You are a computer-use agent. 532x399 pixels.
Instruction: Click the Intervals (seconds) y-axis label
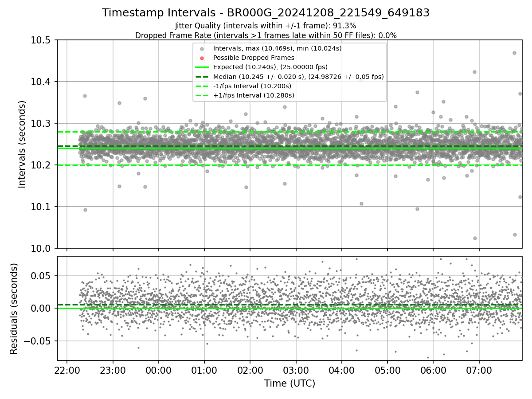click(22, 144)
